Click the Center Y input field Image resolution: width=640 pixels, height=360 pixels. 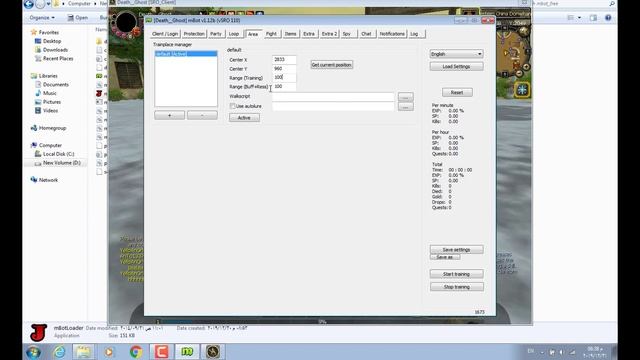point(284,69)
